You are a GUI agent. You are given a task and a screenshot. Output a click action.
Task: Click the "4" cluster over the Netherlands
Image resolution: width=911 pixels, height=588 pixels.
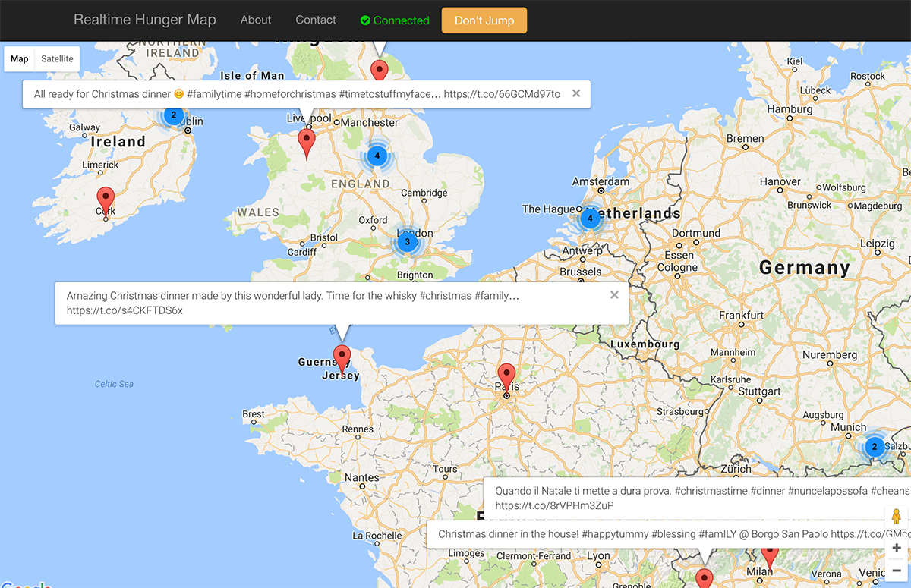point(590,218)
